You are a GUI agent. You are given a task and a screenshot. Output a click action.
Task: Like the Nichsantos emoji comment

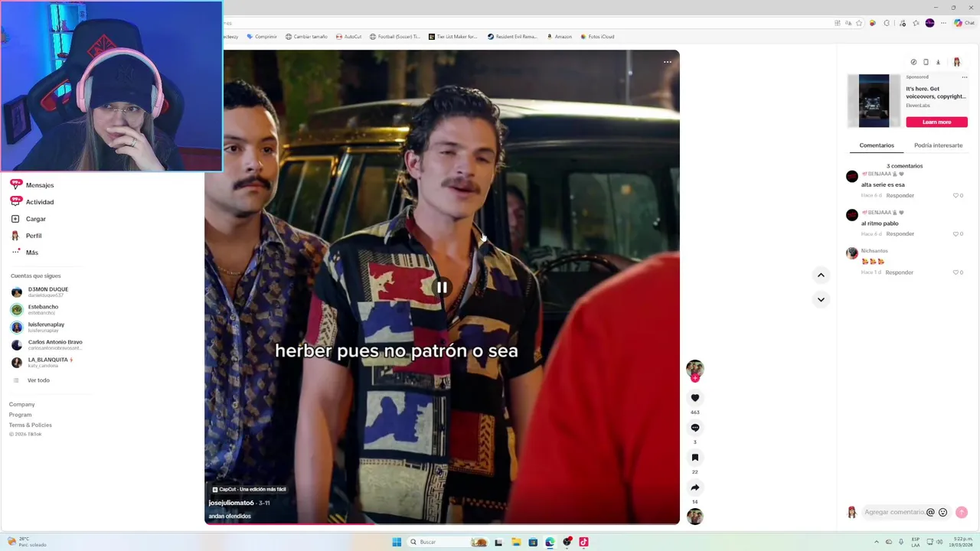pyautogui.click(x=957, y=272)
